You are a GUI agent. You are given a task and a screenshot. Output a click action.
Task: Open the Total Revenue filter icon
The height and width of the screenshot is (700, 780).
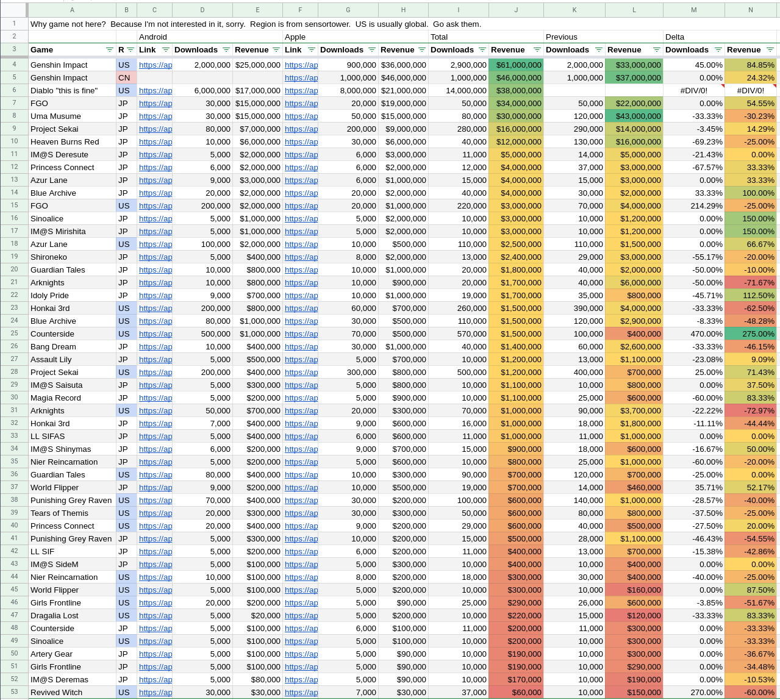[x=537, y=50]
